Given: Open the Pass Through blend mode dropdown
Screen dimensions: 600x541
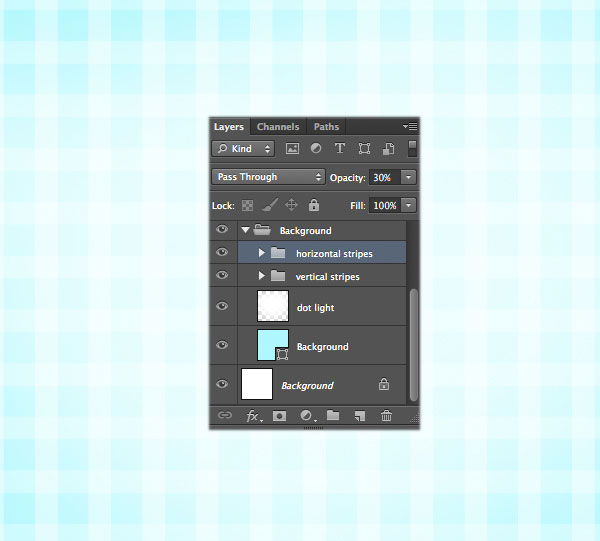Looking at the screenshot, I should coord(268,177).
